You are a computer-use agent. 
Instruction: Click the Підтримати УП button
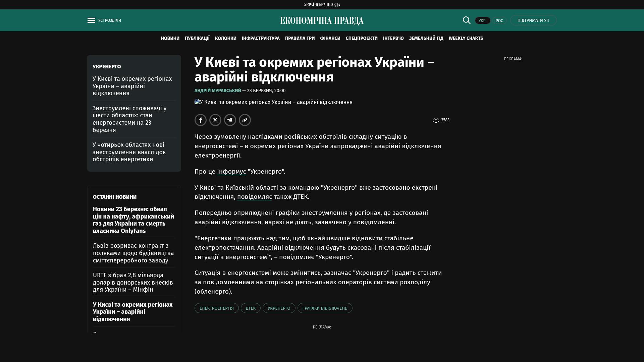click(x=533, y=20)
